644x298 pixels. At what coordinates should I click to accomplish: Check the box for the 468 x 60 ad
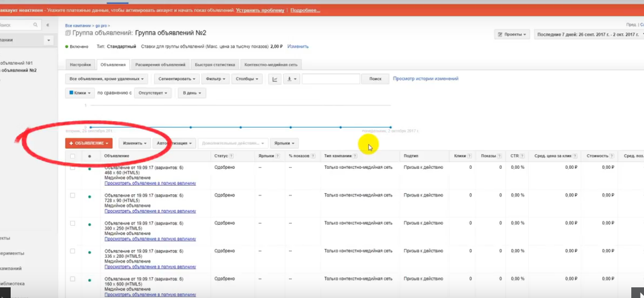pos(73,167)
